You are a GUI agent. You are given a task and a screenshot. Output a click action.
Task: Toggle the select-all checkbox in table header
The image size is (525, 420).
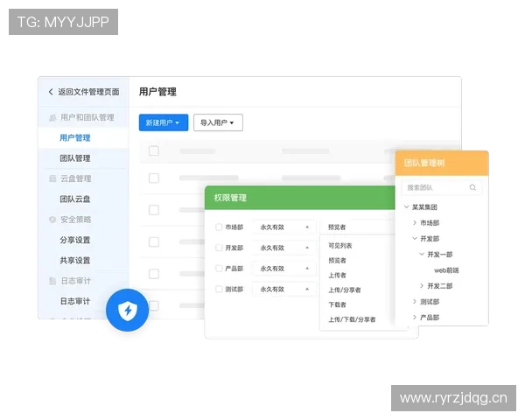click(x=154, y=150)
